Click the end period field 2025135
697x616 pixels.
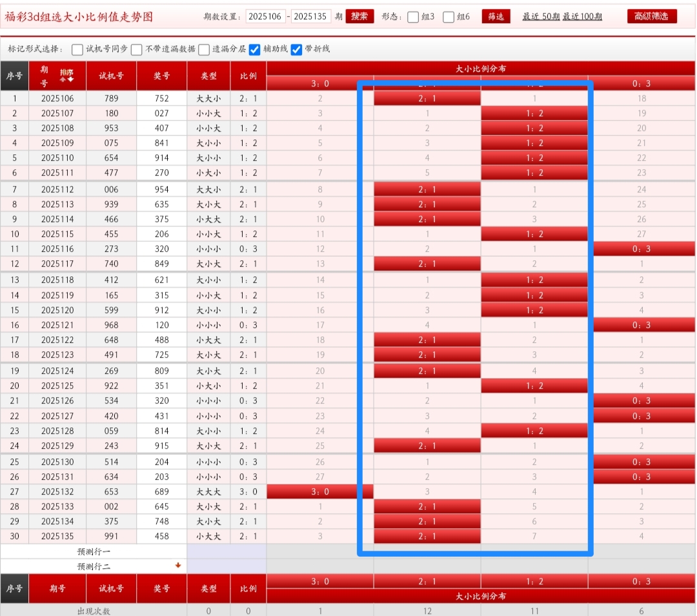[x=311, y=17]
